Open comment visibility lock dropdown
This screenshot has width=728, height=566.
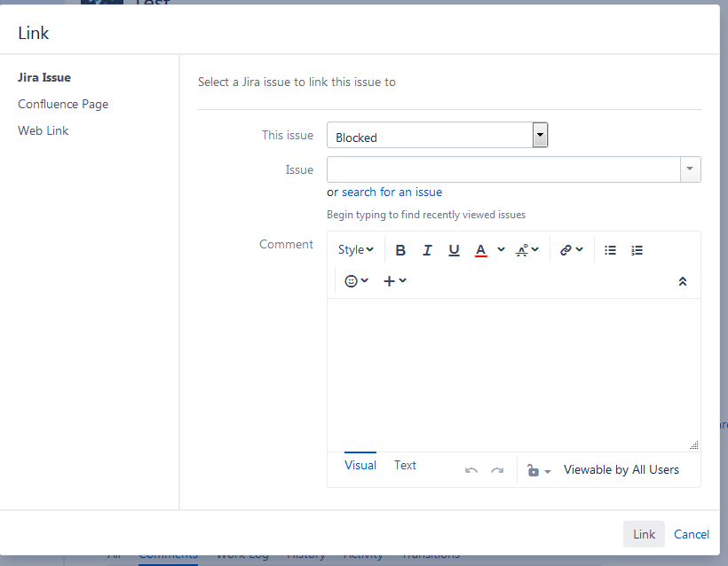[539, 470]
